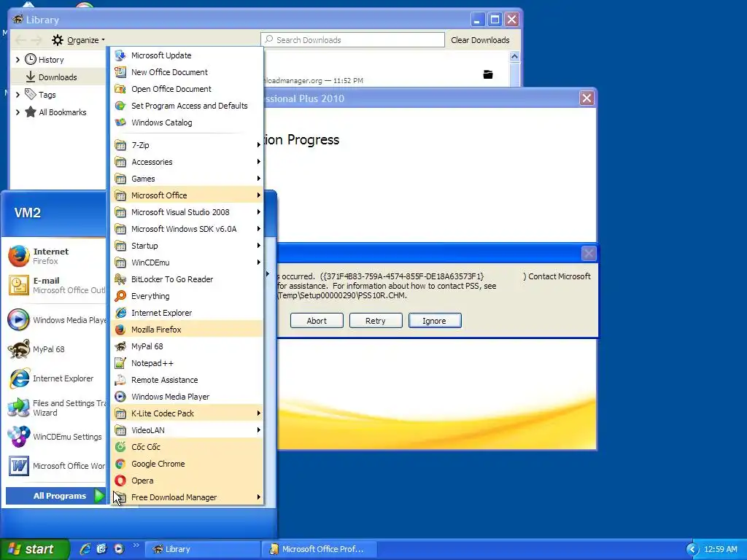The width and height of the screenshot is (747, 560).
Task: Click scroll up arrow in Library list
Action: point(514,56)
